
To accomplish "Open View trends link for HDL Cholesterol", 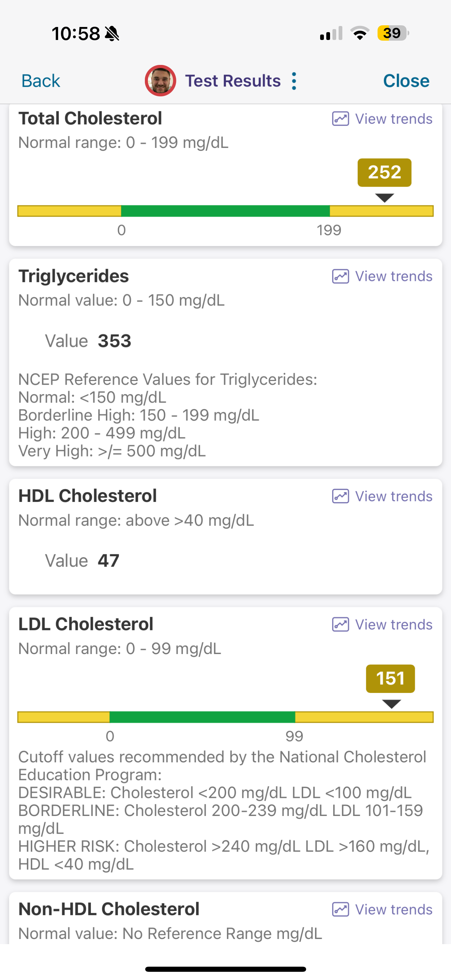I will pos(394,496).
